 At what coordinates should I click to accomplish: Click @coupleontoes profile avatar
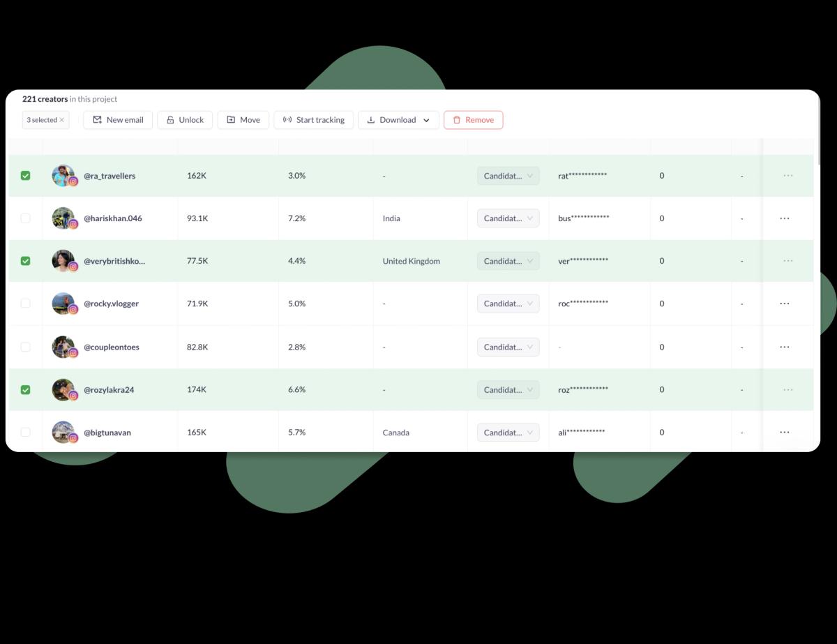pyautogui.click(x=63, y=347)
